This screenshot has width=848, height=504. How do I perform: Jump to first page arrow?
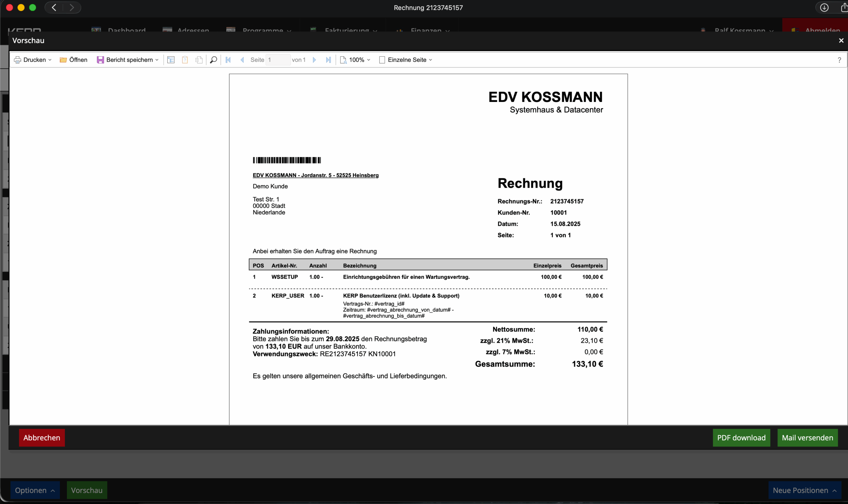click(x=228, y=60)
